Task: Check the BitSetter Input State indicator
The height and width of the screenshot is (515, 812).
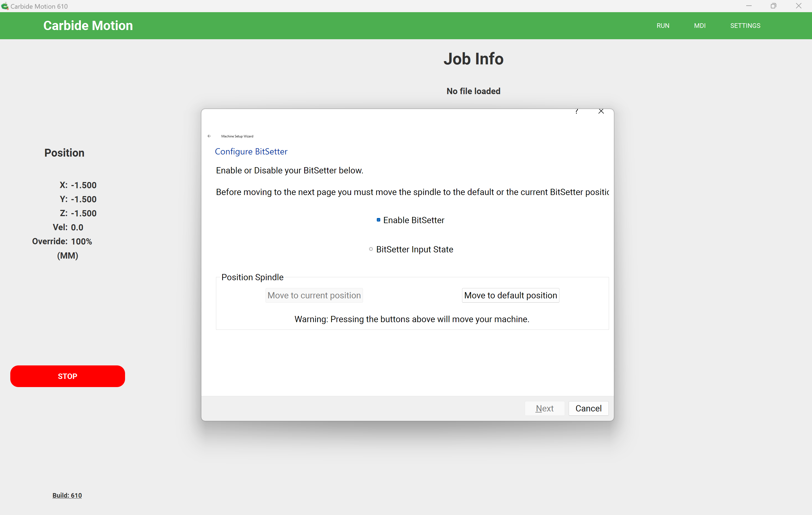Action: pyautogui.click(x=371, y=249)
